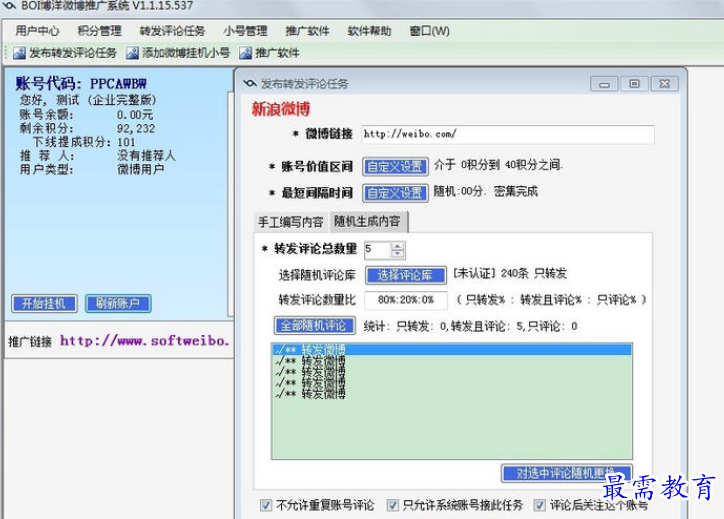
Task: Toggle the 评论后关注这个账号 checkbox
Action: click(x=539, y=505)
